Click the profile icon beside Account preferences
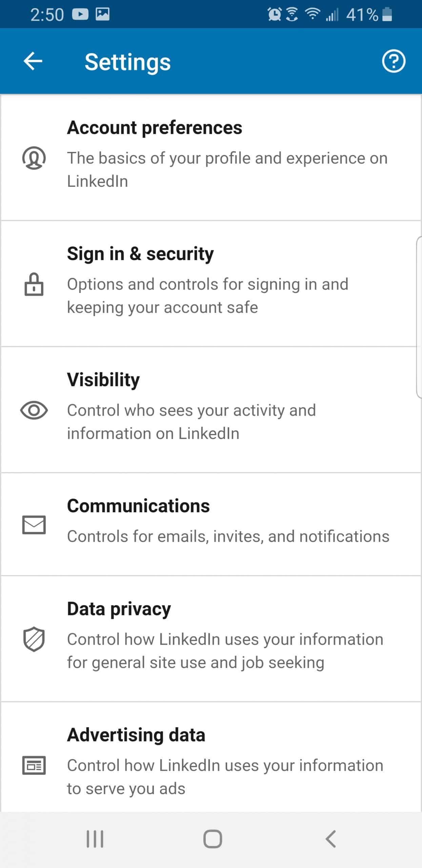 pyautogui.click(x=34, y=158)
